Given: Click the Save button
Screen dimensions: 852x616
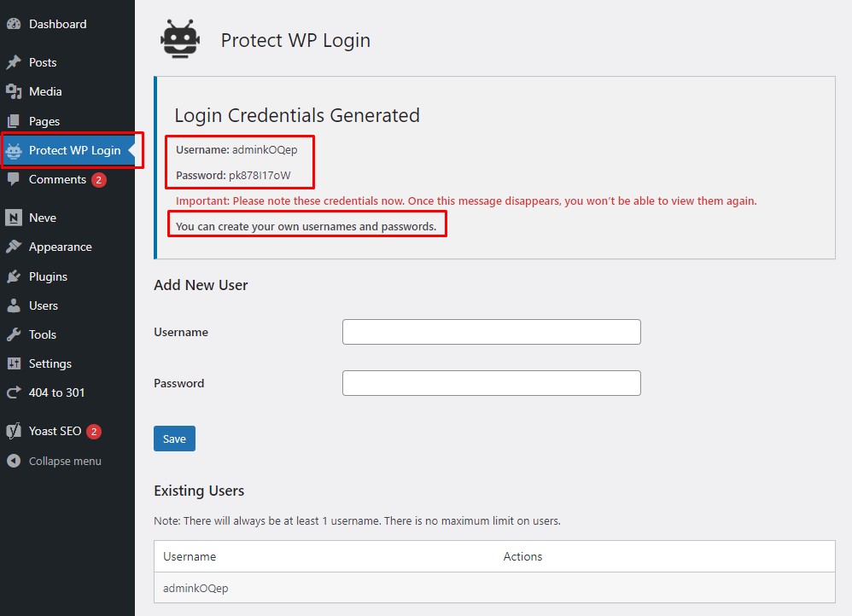Looking at the screenshot, I should click(174, 439).
